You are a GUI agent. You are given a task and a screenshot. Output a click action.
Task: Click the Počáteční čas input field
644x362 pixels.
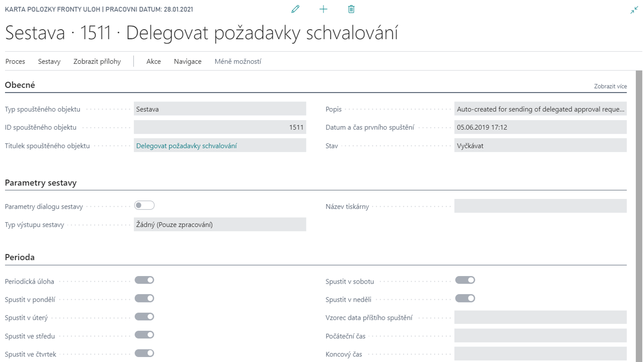pos(540,336)
